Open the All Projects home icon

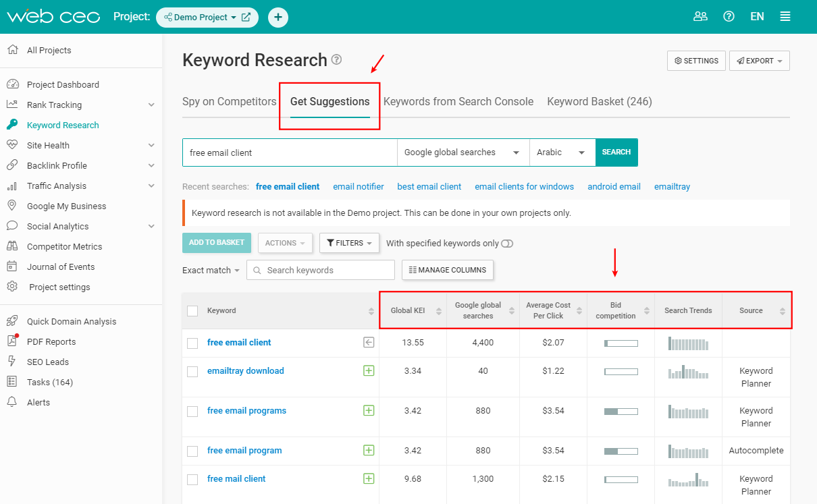click(12, 50)
